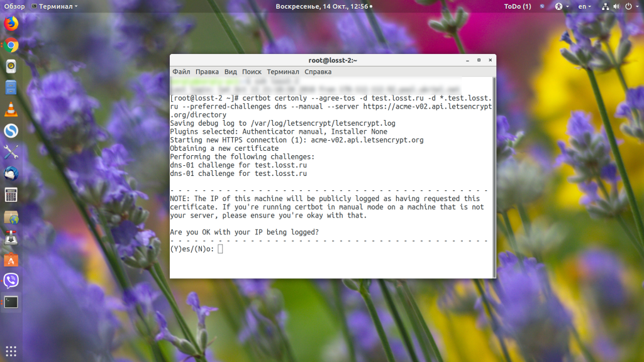Click the ToDo (1) indicator
Screen dimensions: 644x362
[517, 6]
